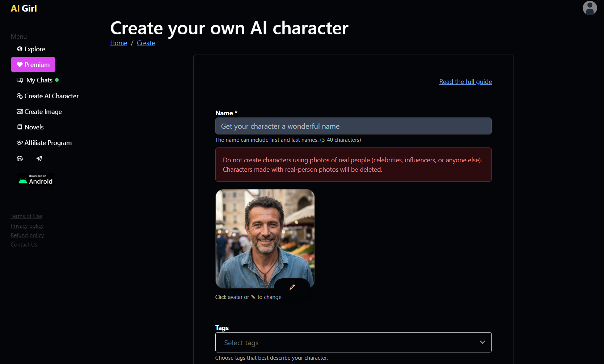Click the Create breadcrumb link
Image resolution: width=604 pixels, height=364 pixels.
point(146,43)
